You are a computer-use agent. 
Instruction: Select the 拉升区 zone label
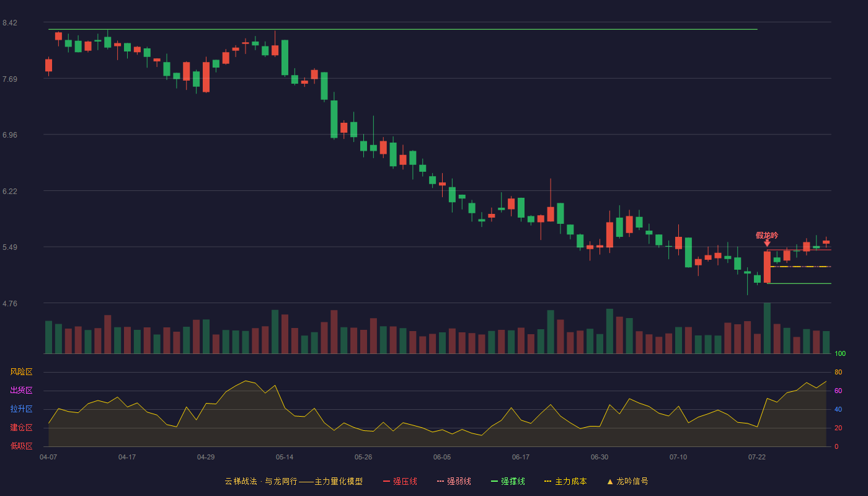21,409
